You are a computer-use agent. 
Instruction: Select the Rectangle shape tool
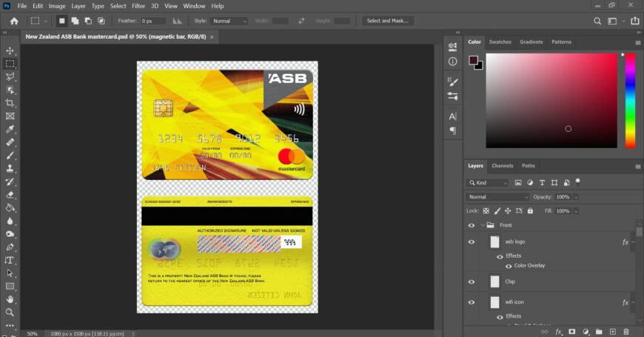pos(10,287)
